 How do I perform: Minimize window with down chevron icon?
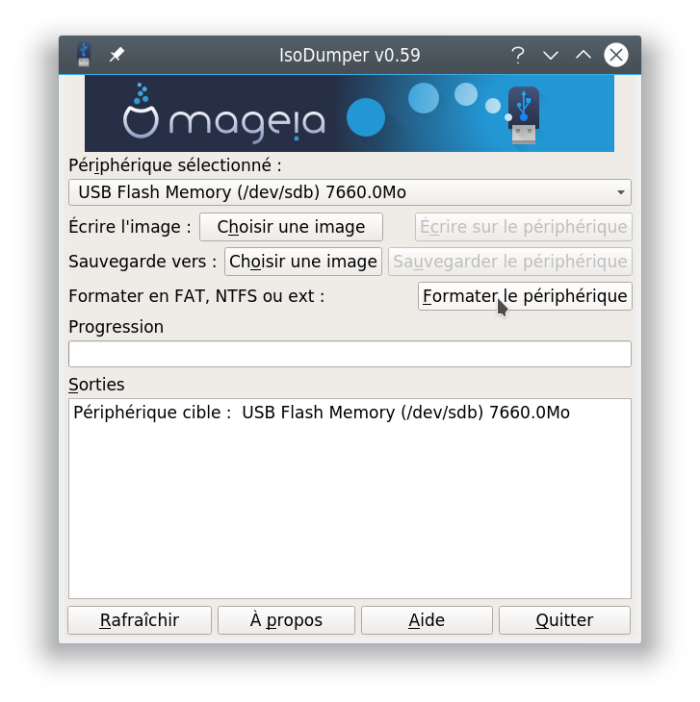(551, 55)
